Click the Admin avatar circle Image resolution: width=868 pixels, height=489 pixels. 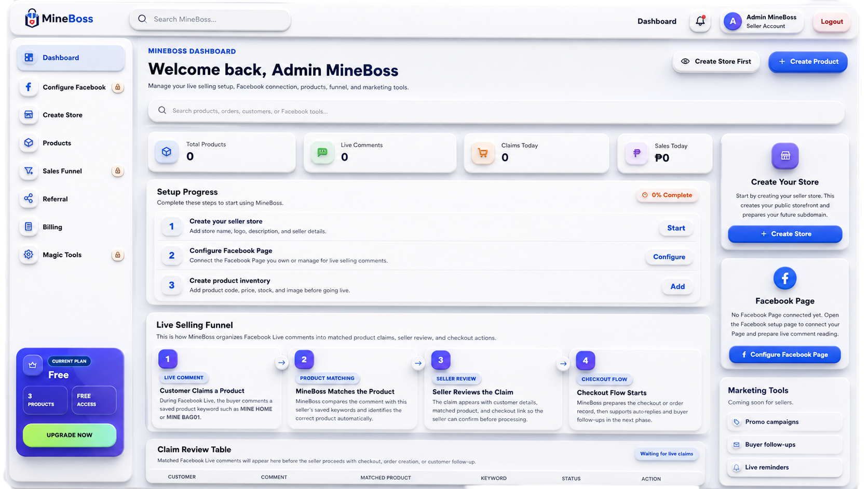[733, 21]
